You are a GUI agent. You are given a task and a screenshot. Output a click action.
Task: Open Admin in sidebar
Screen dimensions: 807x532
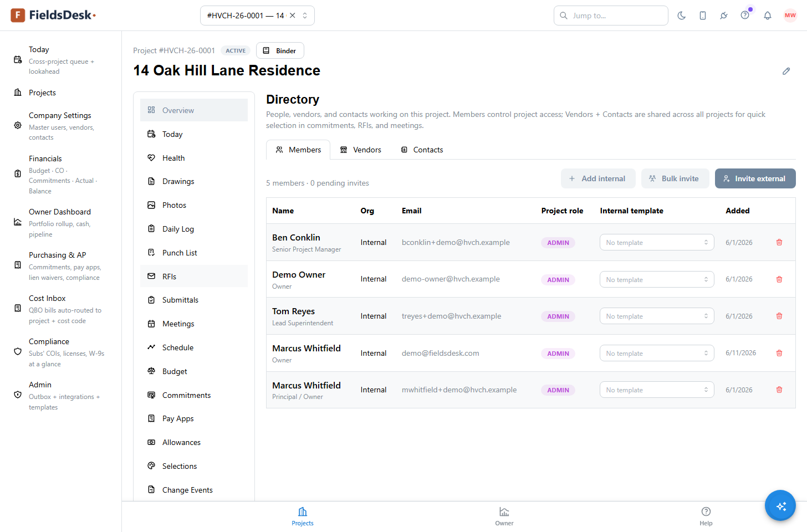click(x=60, y=395)
